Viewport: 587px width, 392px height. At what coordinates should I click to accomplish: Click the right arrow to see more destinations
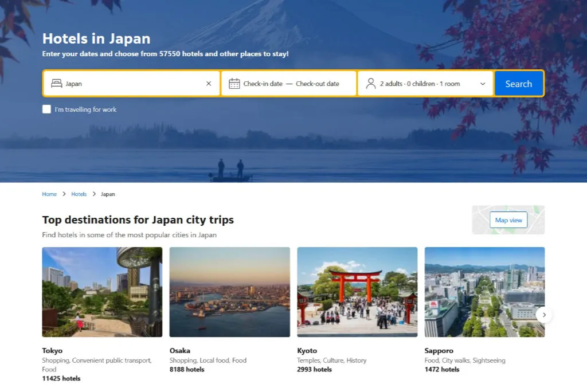[x=544, y=315]
